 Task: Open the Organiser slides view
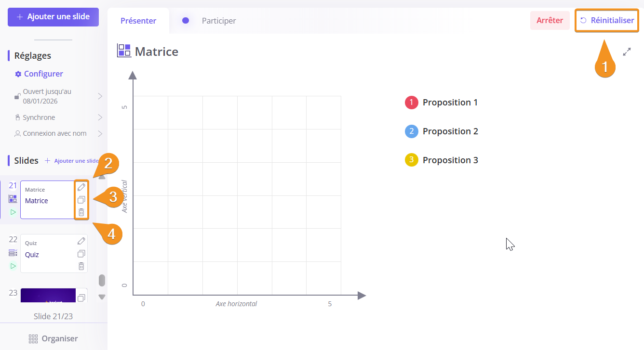(54, 338)
